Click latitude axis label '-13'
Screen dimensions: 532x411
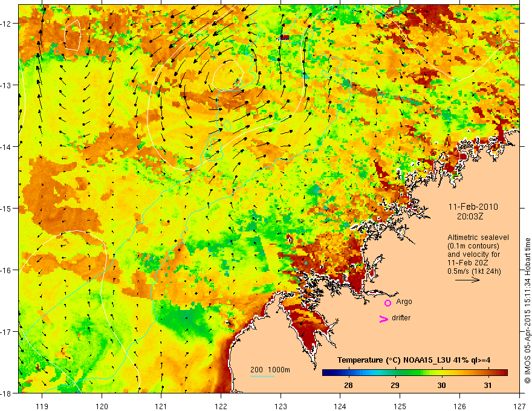tap(6, 85)
